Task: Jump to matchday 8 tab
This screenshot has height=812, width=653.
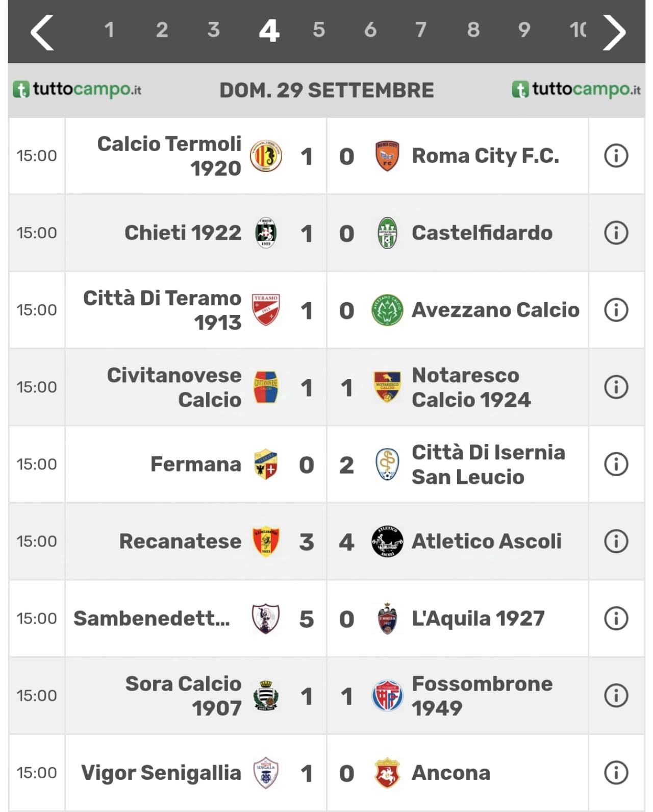Action: pyautogui.click(x=473, y=30)
